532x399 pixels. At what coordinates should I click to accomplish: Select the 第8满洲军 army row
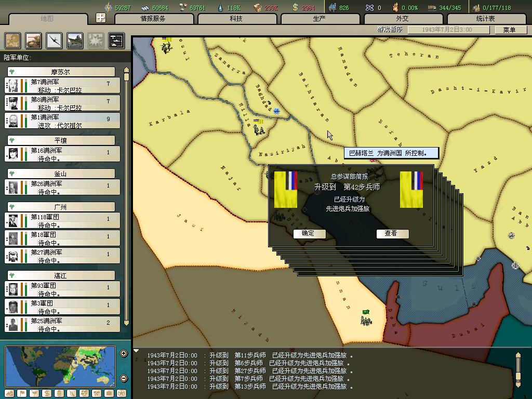(62, 103)
